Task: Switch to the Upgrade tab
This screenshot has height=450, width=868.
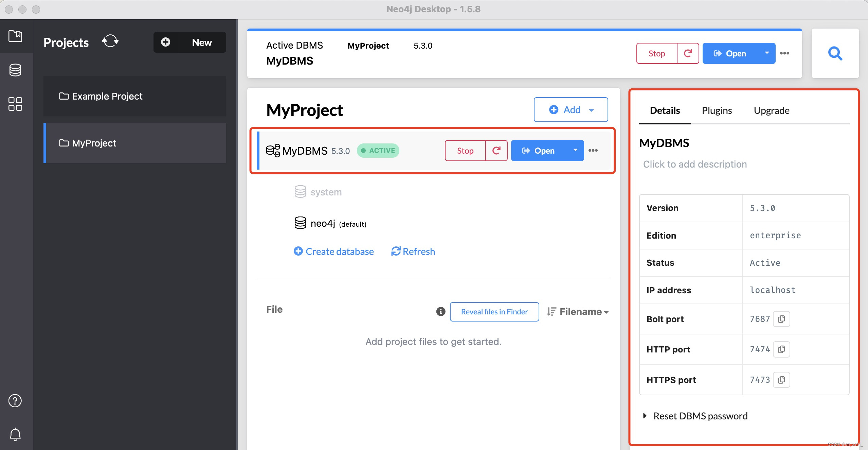Action: 771,110
